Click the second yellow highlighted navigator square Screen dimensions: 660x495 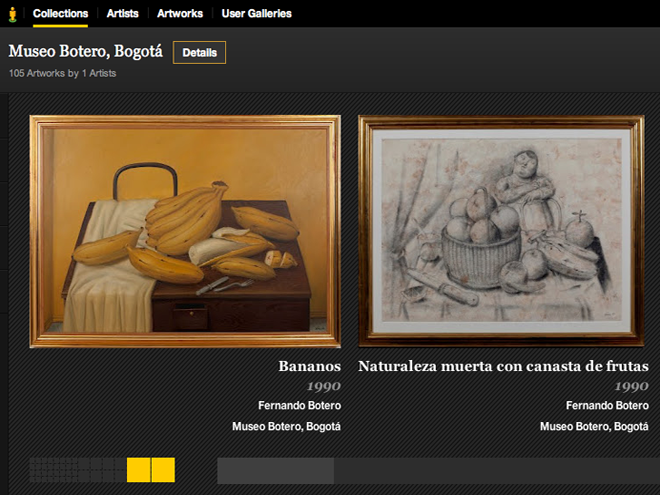click(x=163, y=470)
